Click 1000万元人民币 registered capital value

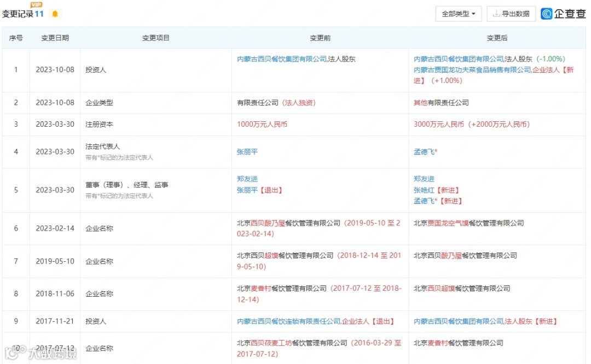tap(262, 125)
